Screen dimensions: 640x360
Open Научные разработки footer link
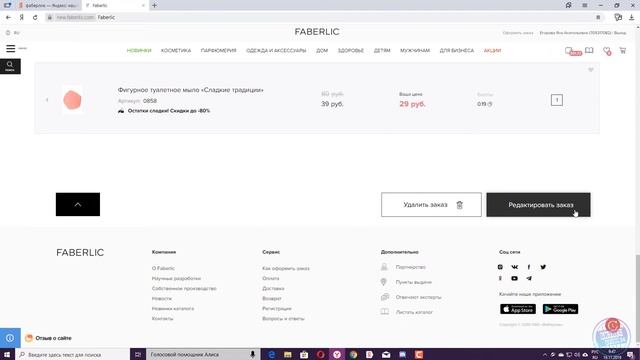(176, 278)
